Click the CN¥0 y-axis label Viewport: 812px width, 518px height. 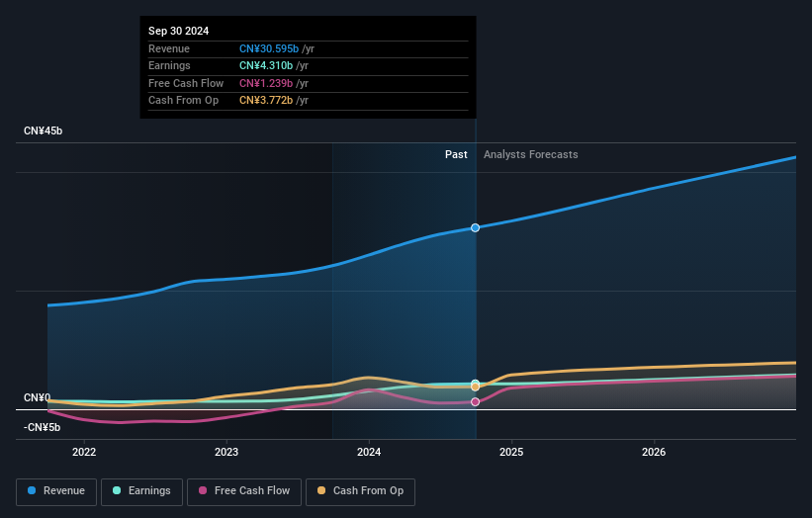pyautogui.click(x=38, y=398)
